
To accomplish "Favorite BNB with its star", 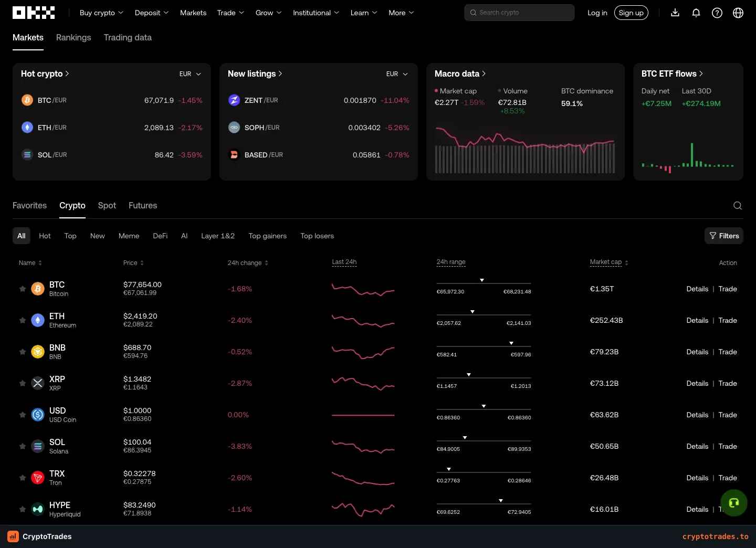I will [23, 352].
